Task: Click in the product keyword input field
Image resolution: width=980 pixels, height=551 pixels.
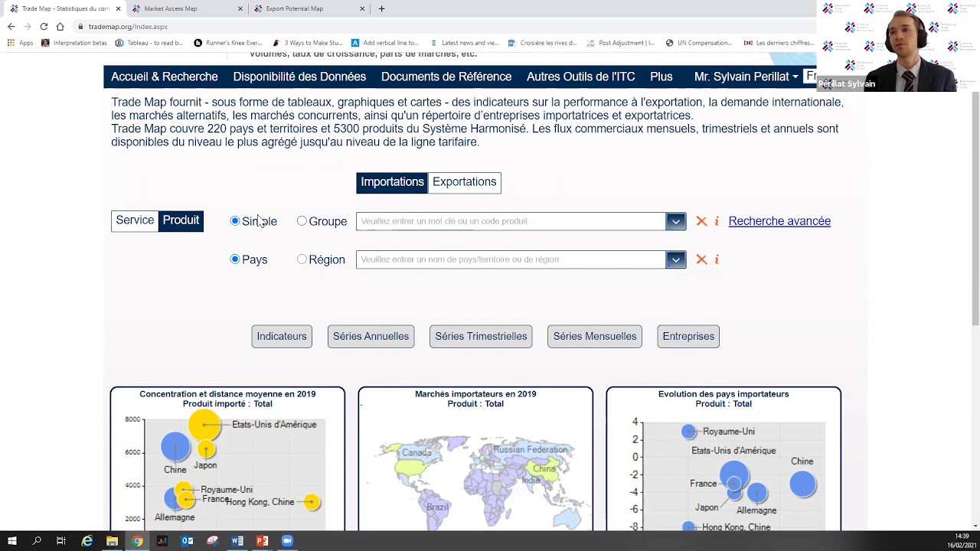Action: tap(511, 221)
